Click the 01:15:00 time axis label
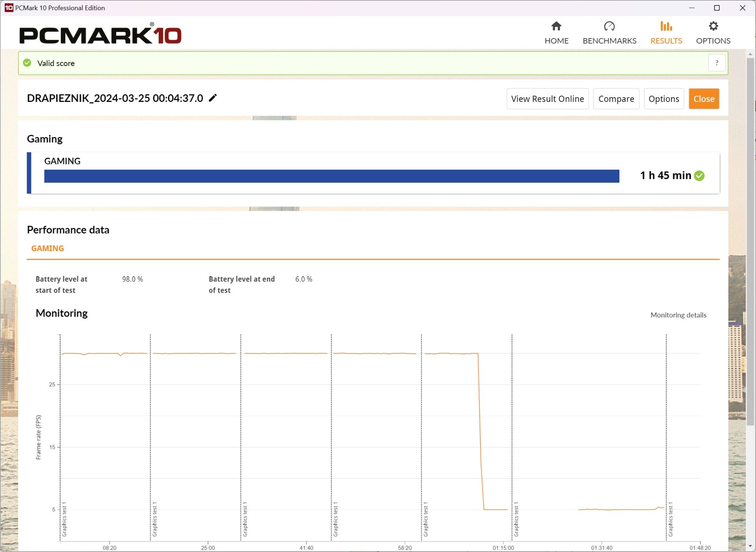This screenshot has height=552, width=756. pyautogui.click(x=503, y=548)
